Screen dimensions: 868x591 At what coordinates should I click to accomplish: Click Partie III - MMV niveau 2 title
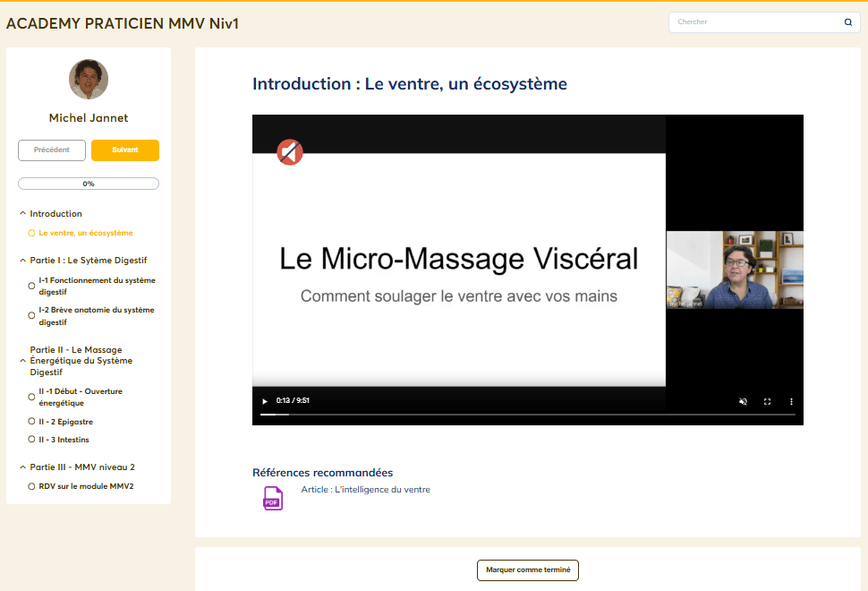82,467
